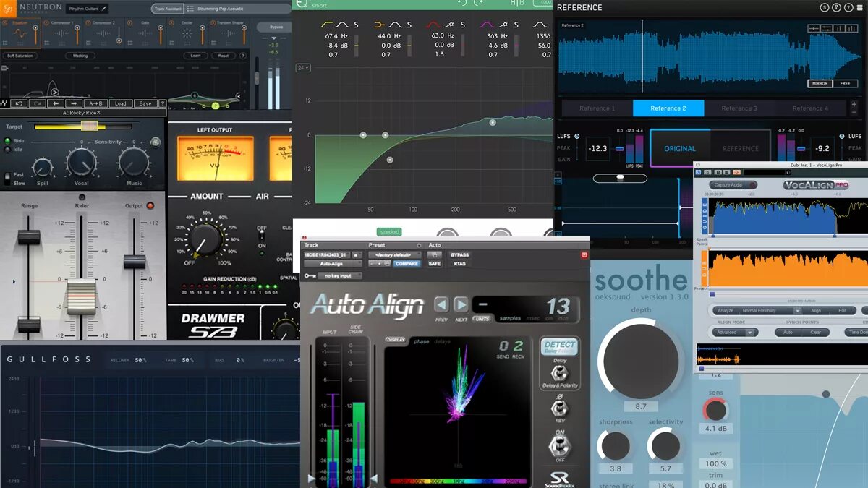Select the Ride radio option in Vocal Rider
Viewport: 868px width, 488px height.
[x=8, y=140]
